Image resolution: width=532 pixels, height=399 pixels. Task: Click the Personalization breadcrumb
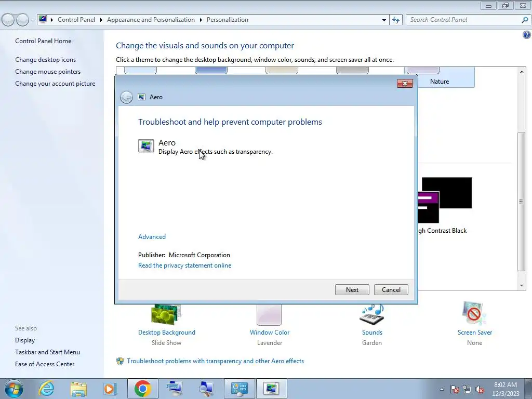pos(228,20)
